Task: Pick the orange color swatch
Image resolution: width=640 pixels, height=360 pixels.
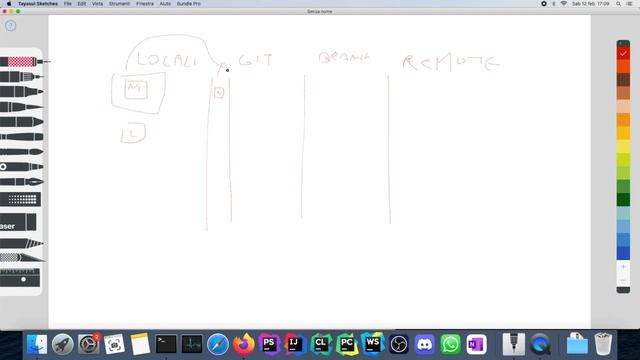Action: (x=623, y=120)
